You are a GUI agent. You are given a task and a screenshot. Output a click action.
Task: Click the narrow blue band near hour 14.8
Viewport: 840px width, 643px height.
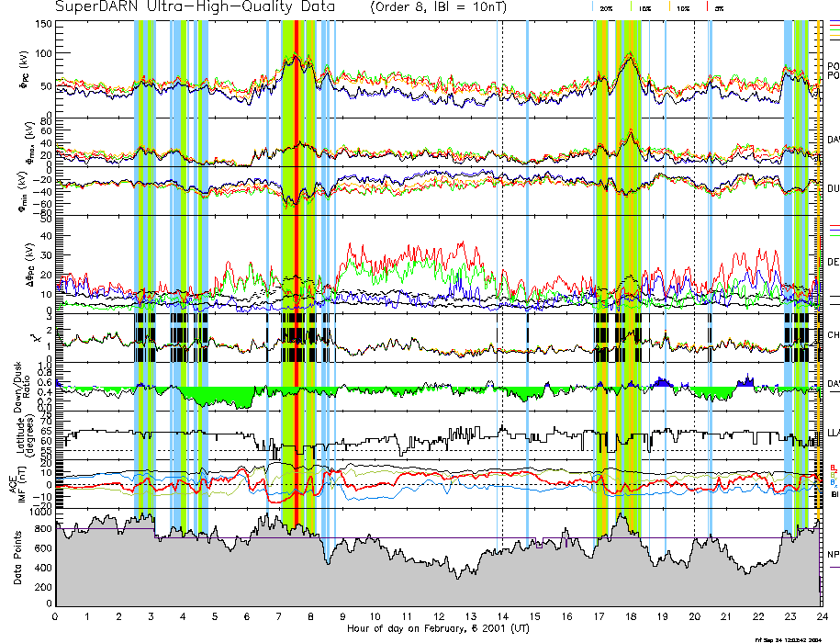tap(527, 276)
